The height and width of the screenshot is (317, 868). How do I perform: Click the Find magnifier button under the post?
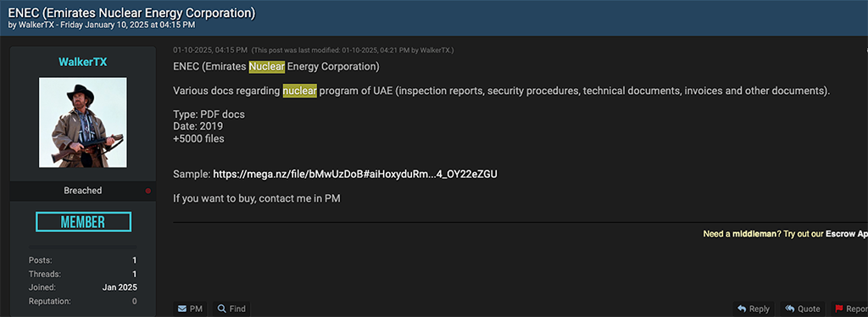231,309
